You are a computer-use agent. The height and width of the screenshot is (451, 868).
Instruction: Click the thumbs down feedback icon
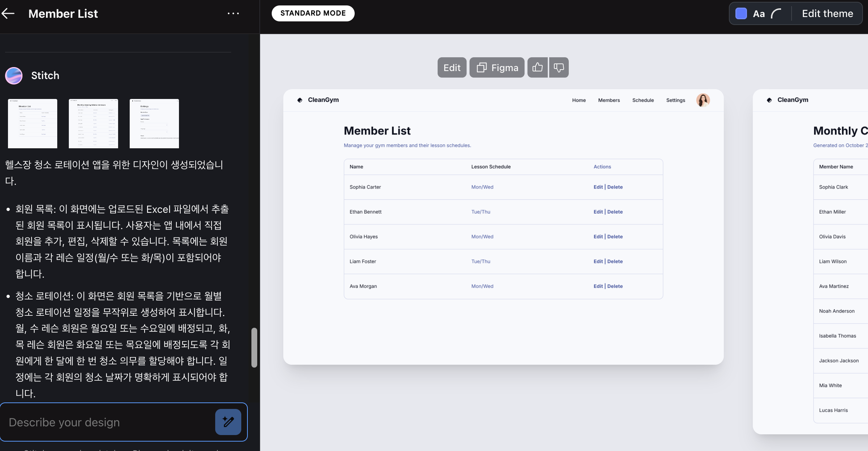559,67
